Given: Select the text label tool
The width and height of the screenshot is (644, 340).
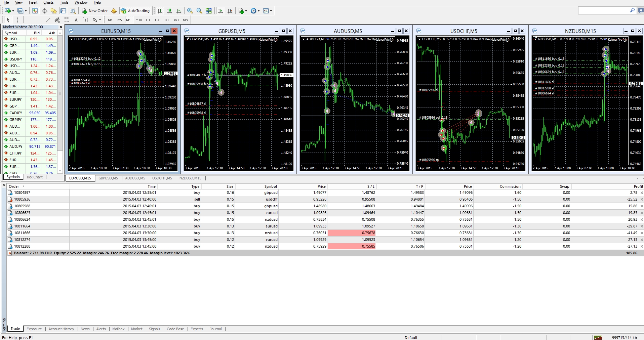Looking at the screenshot, I should pyautogui.click(x=85, y=20).
